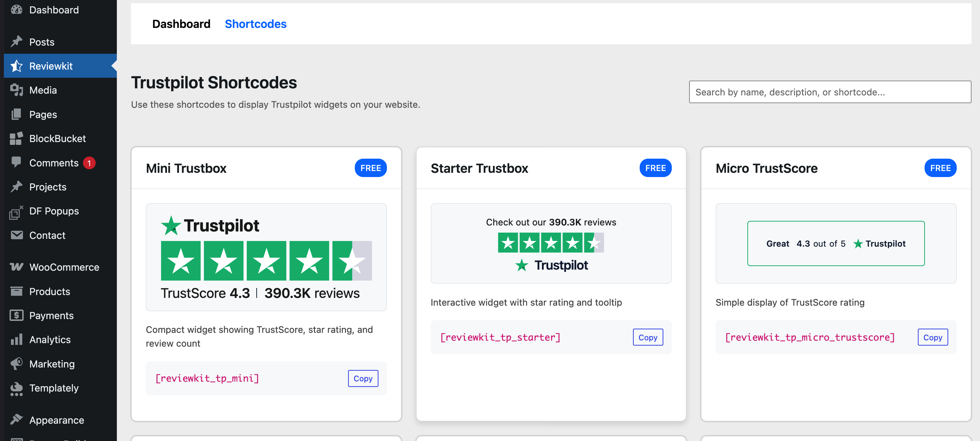Screen dimensions: 980x441
Task: Click the Marketing megaphone icon
Action: (x=16, y=364)
